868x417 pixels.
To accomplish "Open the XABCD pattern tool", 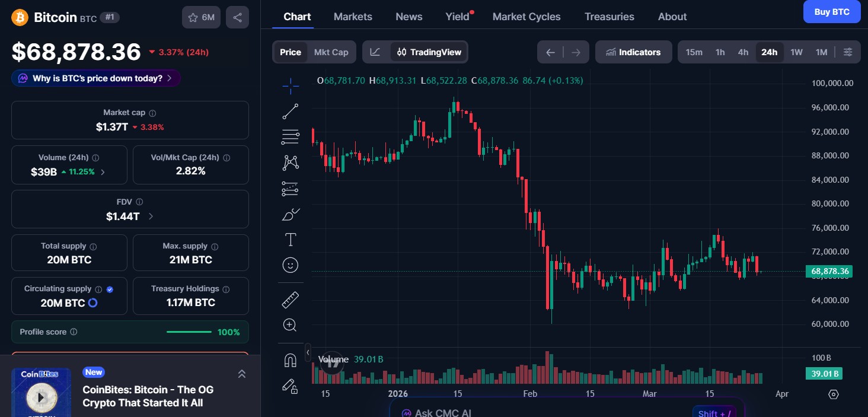I will [x=290, y=162].
